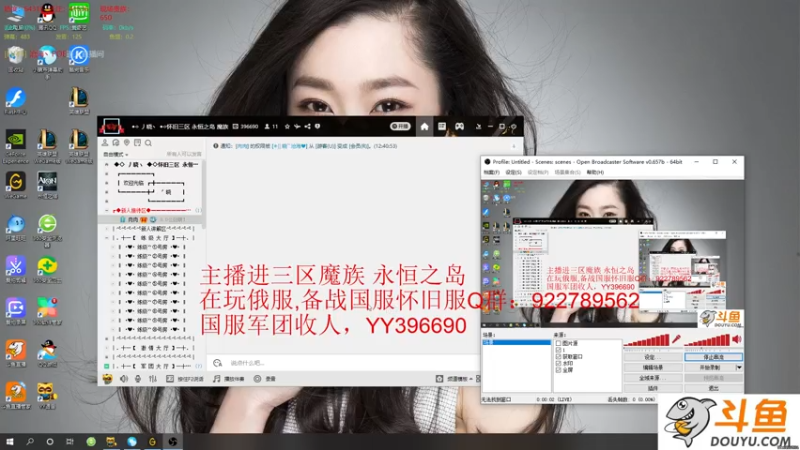Open taskbar search magnifier
The height and width of the screenshot is (450, 800).
tap(30, 442)
